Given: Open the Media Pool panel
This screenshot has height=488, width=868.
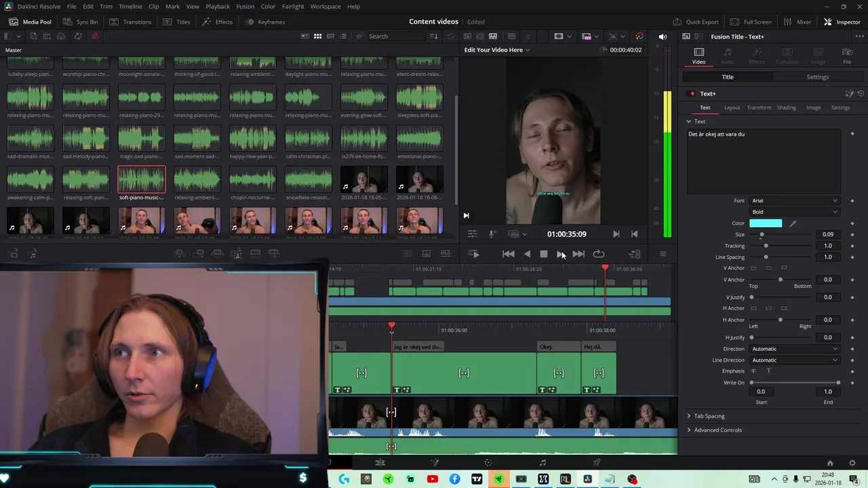Looking at the screenshot, I should [x=30, y=22].
